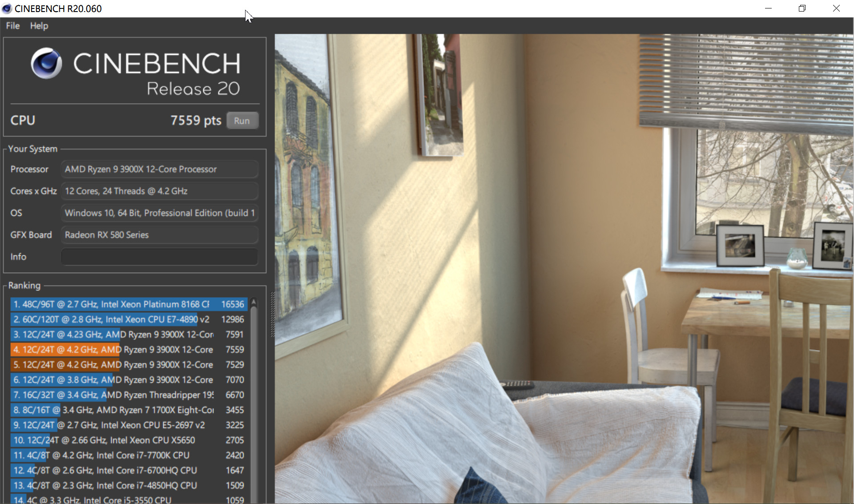Image resolution: width=854 pixels, height=504 pixels.
Task: Click the GFX Board field
Action: tap(159, 234)
